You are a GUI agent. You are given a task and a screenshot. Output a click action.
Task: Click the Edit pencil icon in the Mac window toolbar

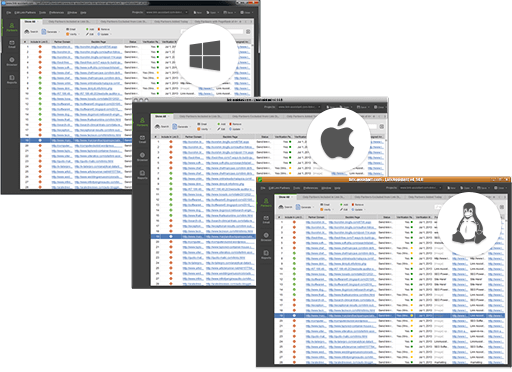219,129
